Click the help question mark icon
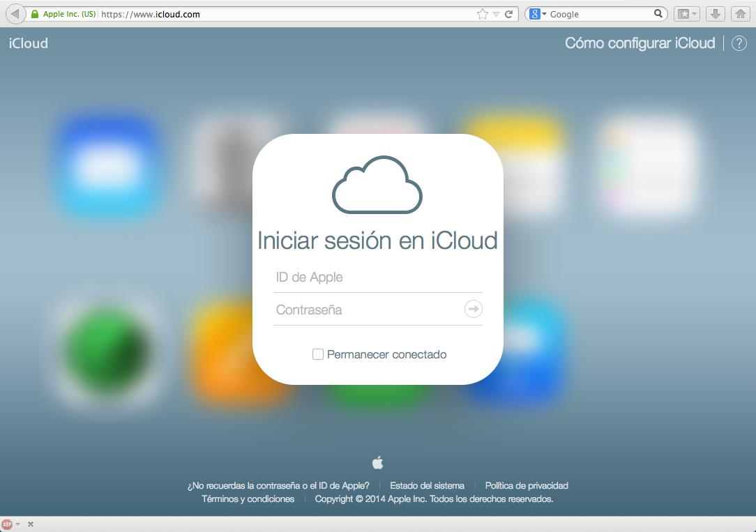756x532 pixels. click(739, 43)
